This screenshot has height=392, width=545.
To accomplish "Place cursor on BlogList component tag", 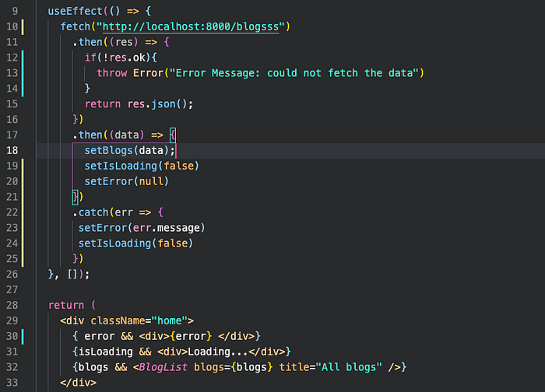I will (163, 367).
